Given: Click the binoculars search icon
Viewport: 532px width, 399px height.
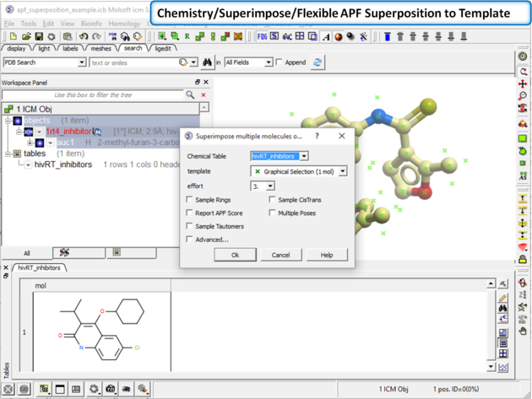Looking at the screenshot, I should [x=208, y=62].
